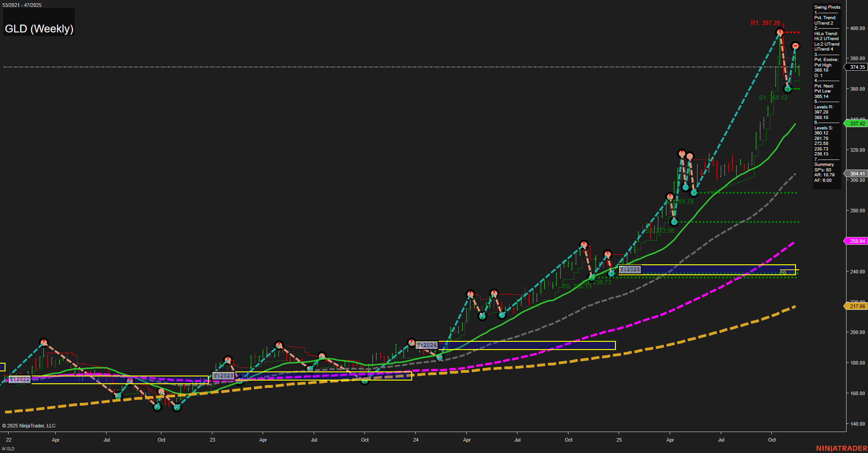Toggle the S1: 360.12 support label

coord(774,97)
